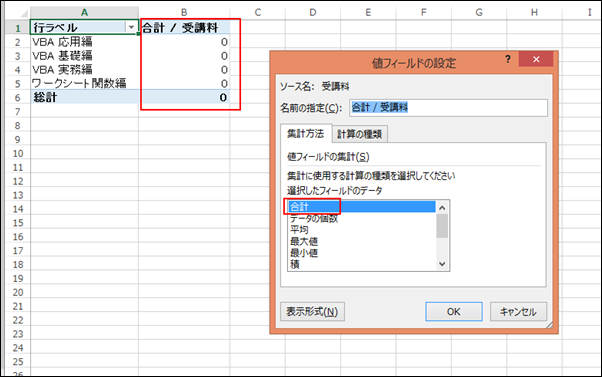The height and width of the screenshot is (377, 602).
Task: Select the 合計 / 受講料 header cell
Action: pyautogui.click(x=184, y=27)
